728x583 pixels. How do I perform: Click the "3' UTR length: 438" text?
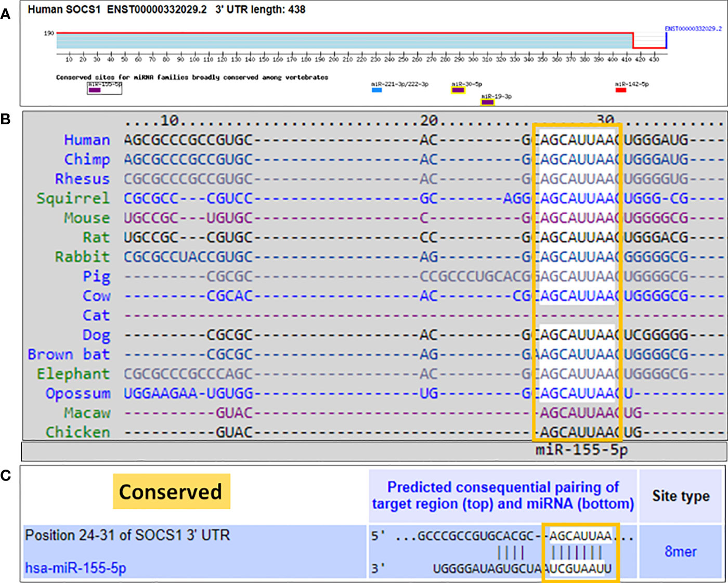pyautogui.click(x=261, y=9)
